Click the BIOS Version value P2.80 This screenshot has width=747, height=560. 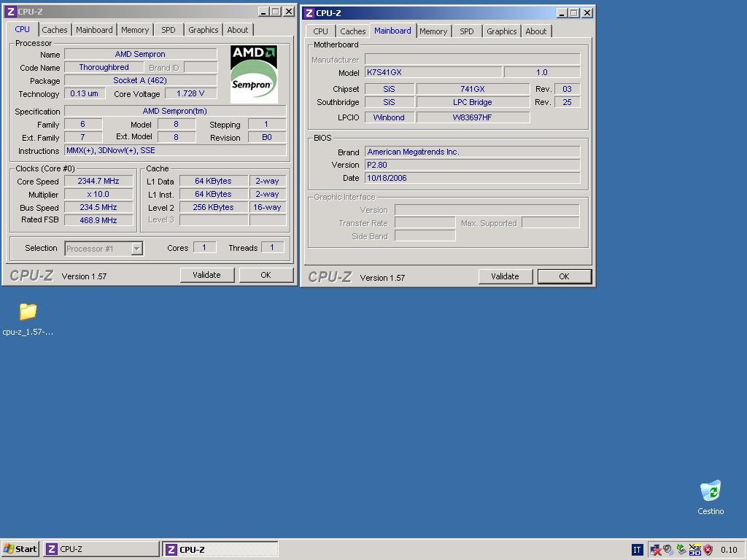point(472,165)
